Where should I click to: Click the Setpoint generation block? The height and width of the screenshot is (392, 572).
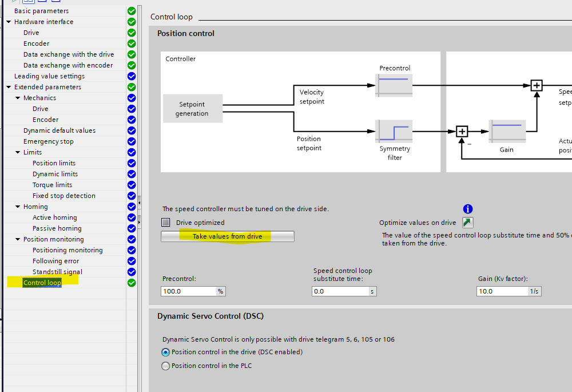click(x=193, y=108)
